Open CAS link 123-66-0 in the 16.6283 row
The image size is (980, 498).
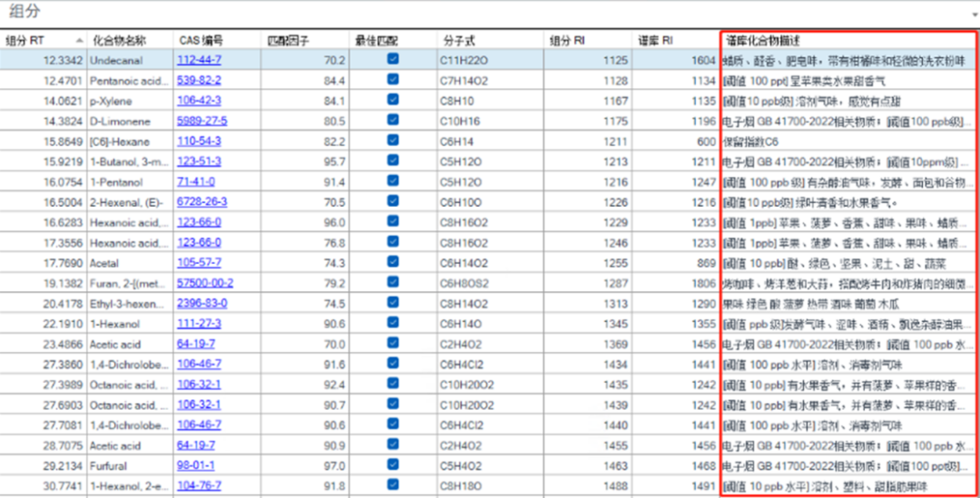(200, 222)
